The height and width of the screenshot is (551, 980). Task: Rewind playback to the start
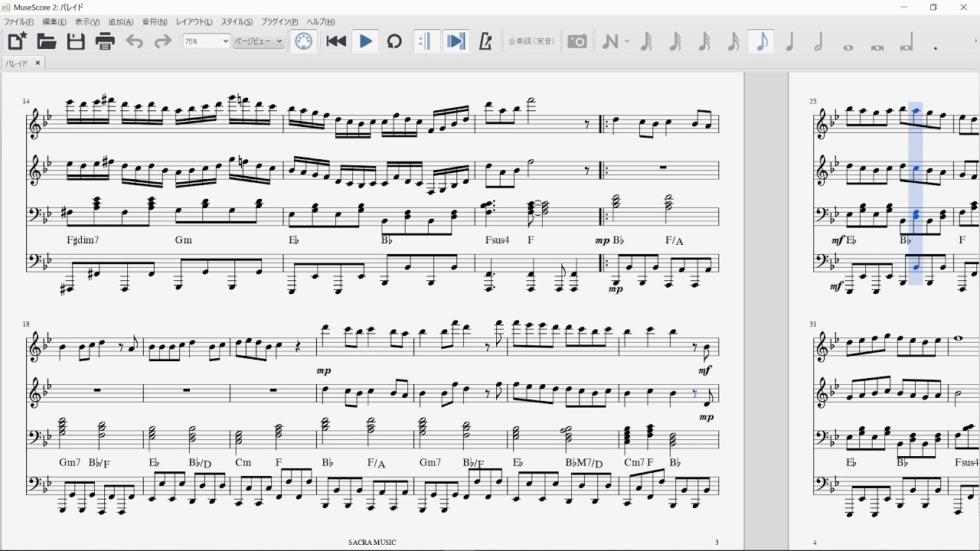[336, 41]
